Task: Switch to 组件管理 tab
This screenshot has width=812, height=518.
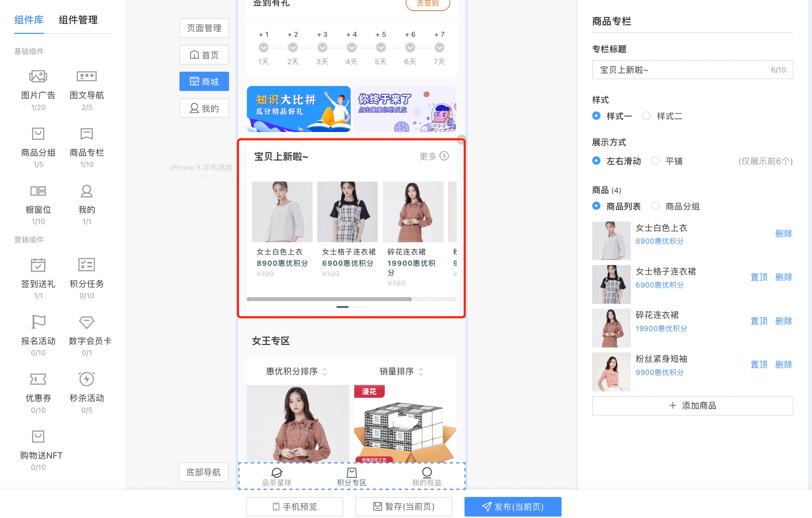Action: coord(78,20)
